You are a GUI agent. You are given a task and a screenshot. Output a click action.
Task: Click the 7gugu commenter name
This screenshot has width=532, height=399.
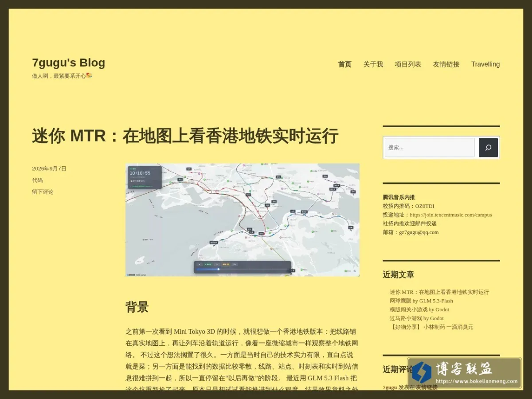(390, 387)
